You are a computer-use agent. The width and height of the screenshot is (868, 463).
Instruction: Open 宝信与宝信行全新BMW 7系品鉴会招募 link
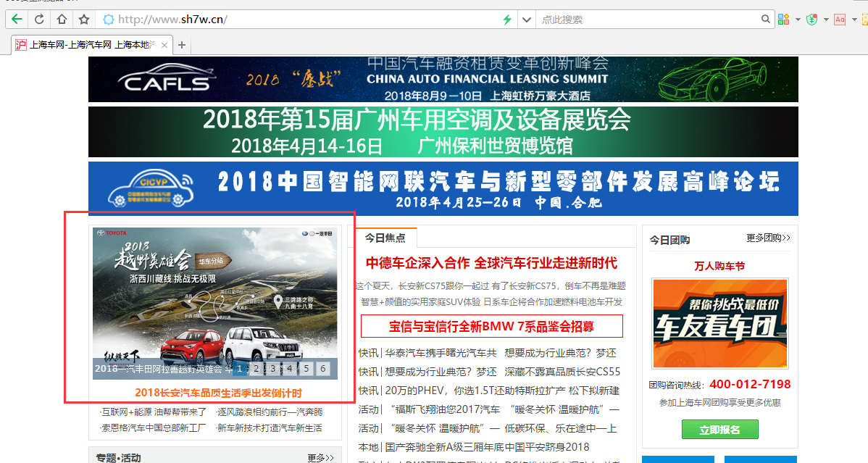(x=491, y=326)
